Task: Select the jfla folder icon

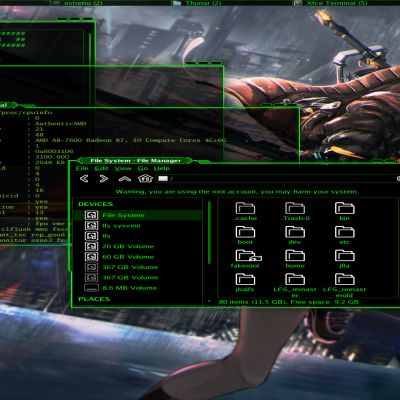Action: click(x=345, y=256)
